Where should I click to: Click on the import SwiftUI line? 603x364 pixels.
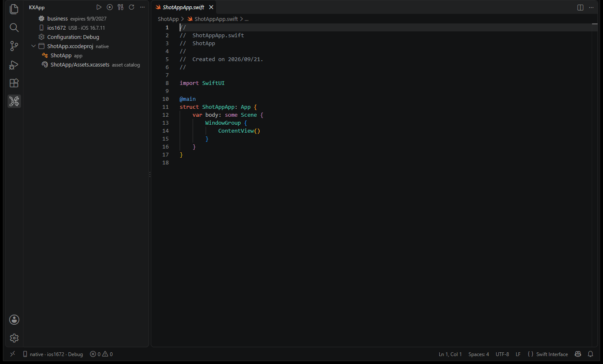click(202, 83)
